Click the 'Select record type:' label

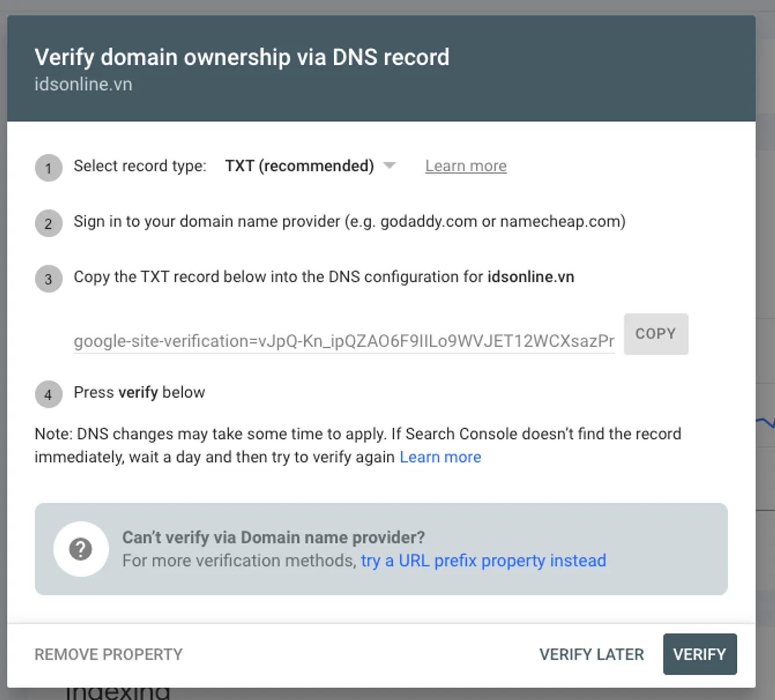(x=140, y=166)
